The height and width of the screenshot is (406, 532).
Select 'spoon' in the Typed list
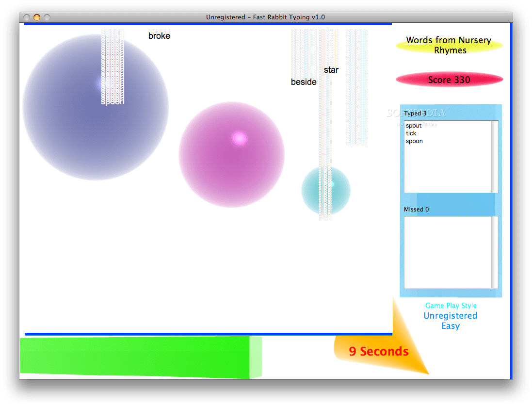(414, 141)
